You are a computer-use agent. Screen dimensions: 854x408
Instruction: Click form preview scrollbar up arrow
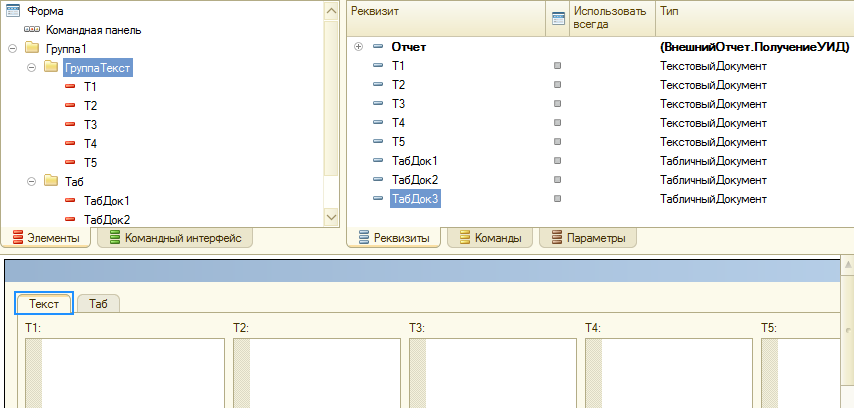pos(847,265)
